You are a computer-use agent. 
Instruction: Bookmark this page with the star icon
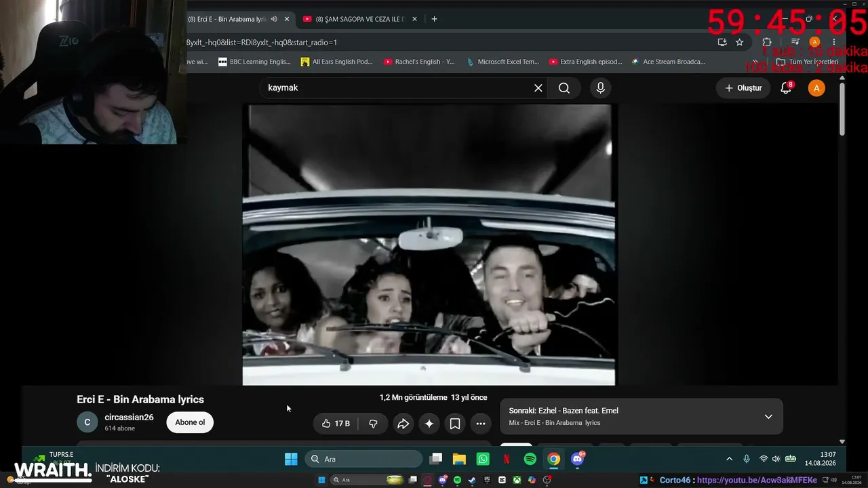[739, 42]
